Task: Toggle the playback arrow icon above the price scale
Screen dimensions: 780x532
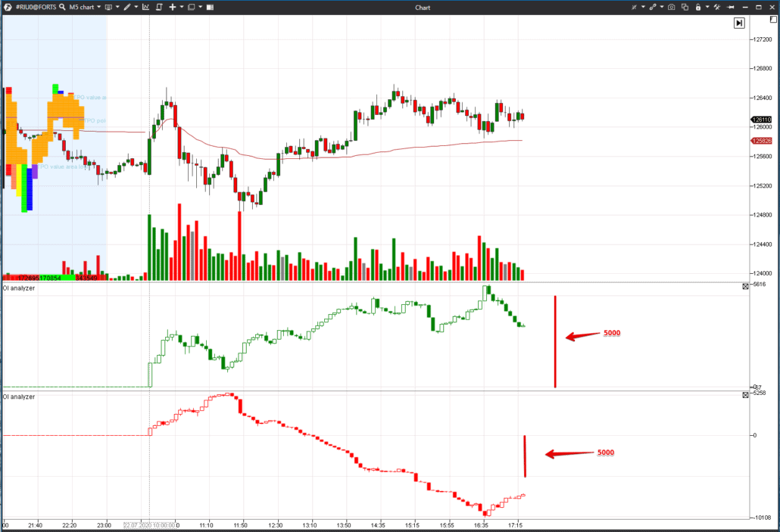Action: [738, 23]
